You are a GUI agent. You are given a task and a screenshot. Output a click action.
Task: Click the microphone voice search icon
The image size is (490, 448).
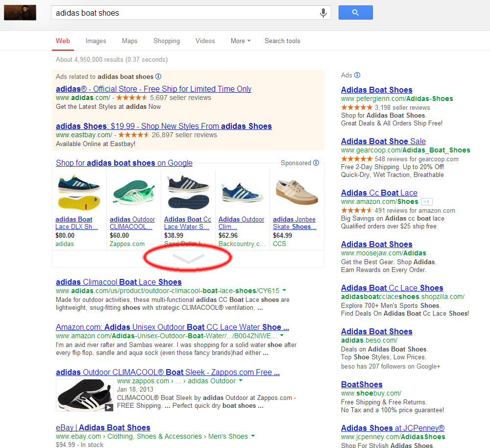point(323,13)
